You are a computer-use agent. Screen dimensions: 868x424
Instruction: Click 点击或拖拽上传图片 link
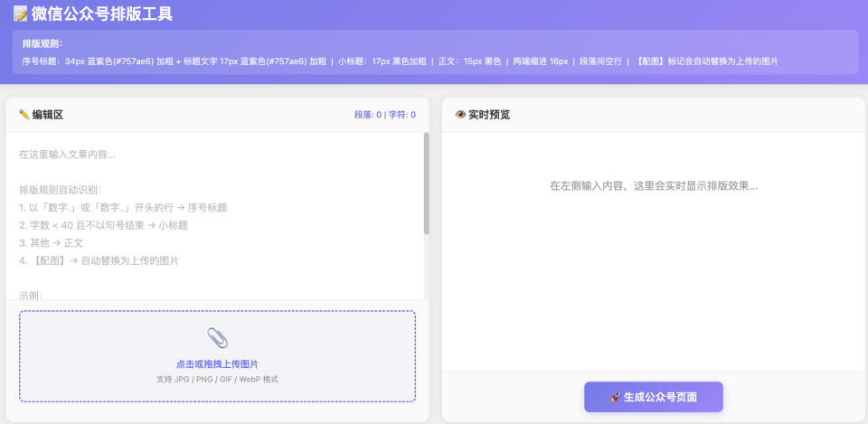(217, 363)
